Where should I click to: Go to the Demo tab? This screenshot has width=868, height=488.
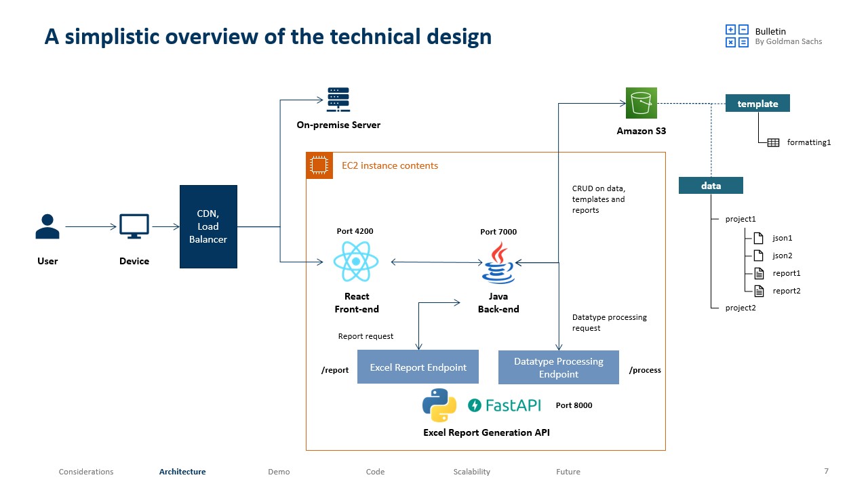[x=279, y=472]
